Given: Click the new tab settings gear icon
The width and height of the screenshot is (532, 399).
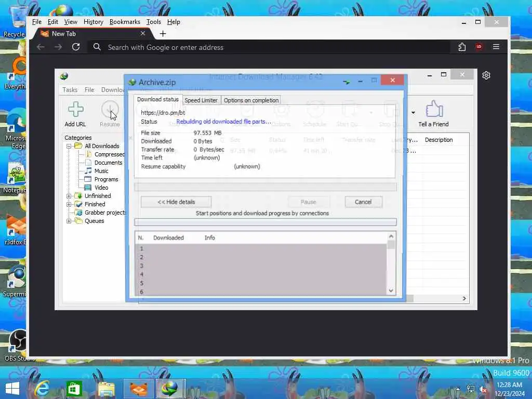Looking at the screenshot, I should point(486,75).
